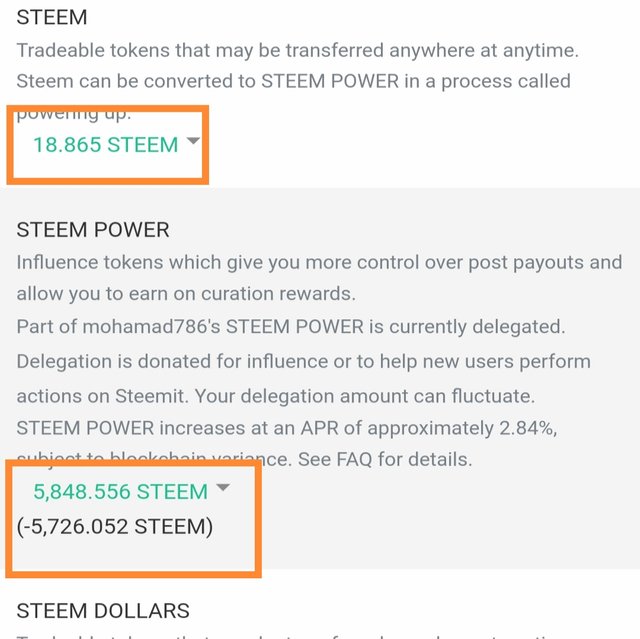Click the STEEM POWER section heading

click(x=93, y=229)
